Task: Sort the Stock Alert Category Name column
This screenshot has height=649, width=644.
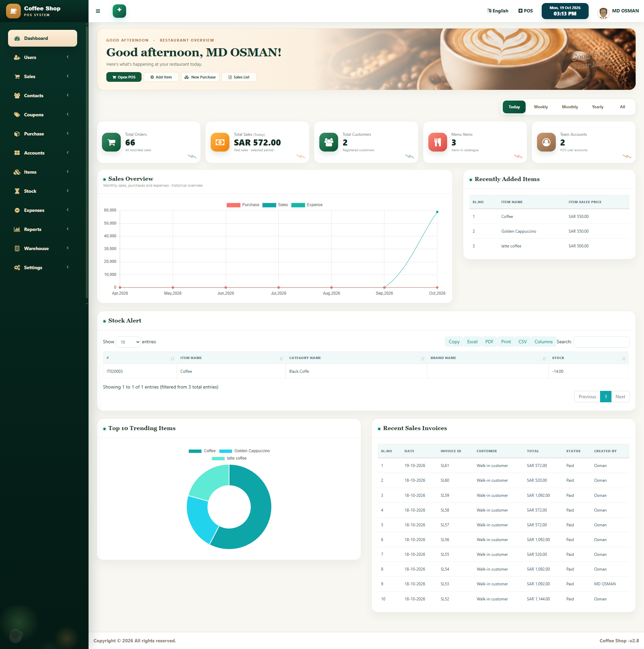Action: 356,358
